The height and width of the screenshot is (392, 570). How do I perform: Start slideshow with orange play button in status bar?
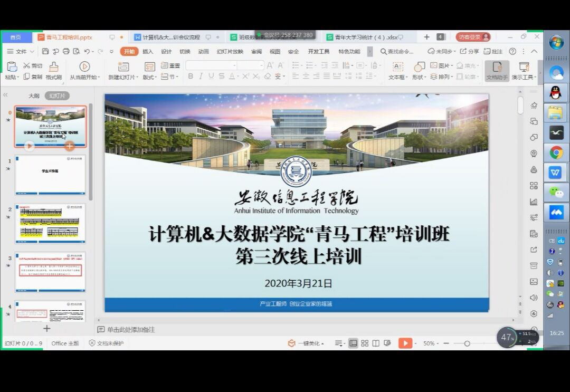[405, 343]
